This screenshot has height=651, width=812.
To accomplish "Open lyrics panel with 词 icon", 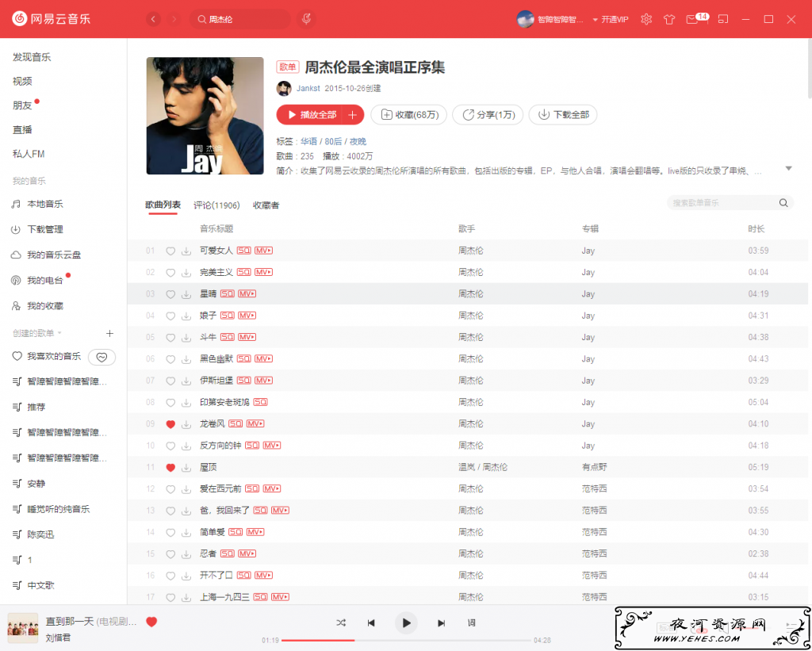I will pos(471,623).
